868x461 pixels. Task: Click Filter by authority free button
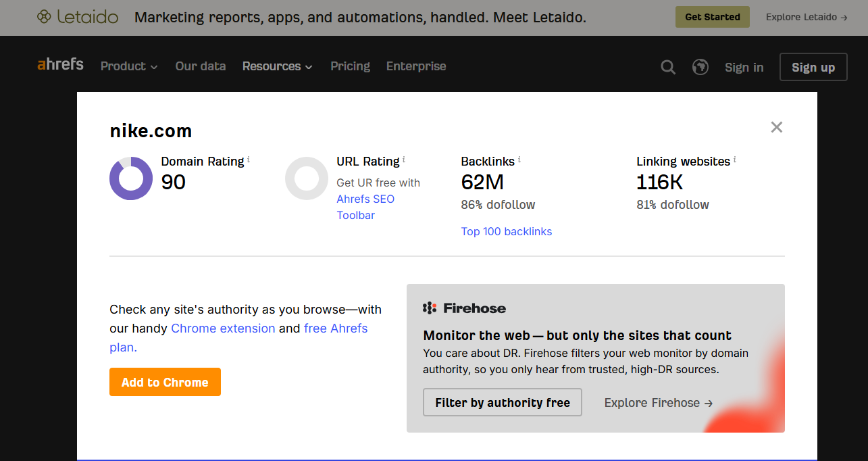[x=503, y=402]
